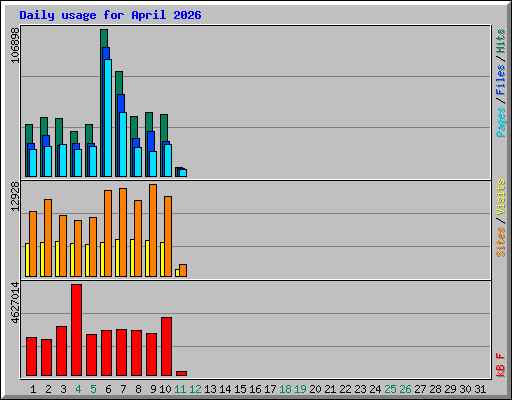This screenshot has height=400, width=512.
Task: Click day label 20 on the x-axis
Action: 315,389
